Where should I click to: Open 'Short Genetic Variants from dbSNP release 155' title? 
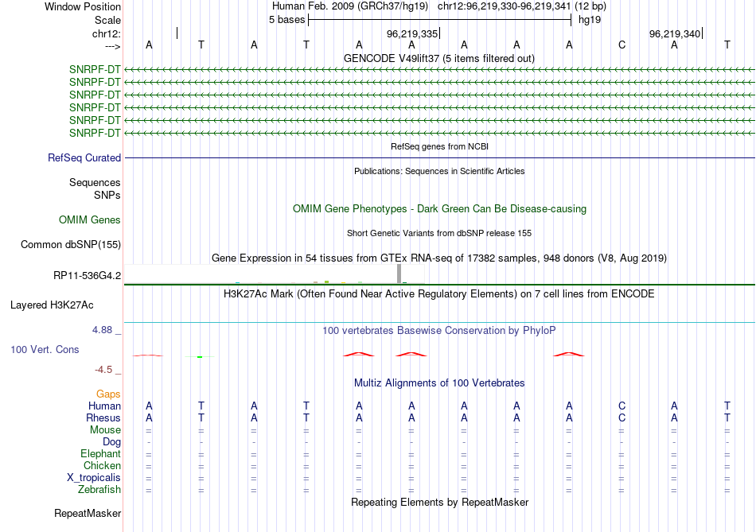(x=439, y=233)
